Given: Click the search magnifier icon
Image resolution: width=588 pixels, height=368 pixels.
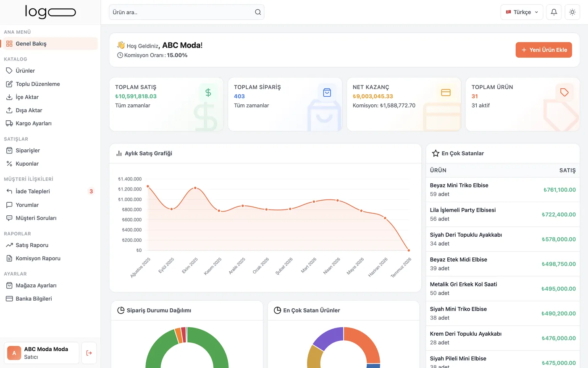Looking at the screenshot, I should pyautogui.click(x=258, y=12).
